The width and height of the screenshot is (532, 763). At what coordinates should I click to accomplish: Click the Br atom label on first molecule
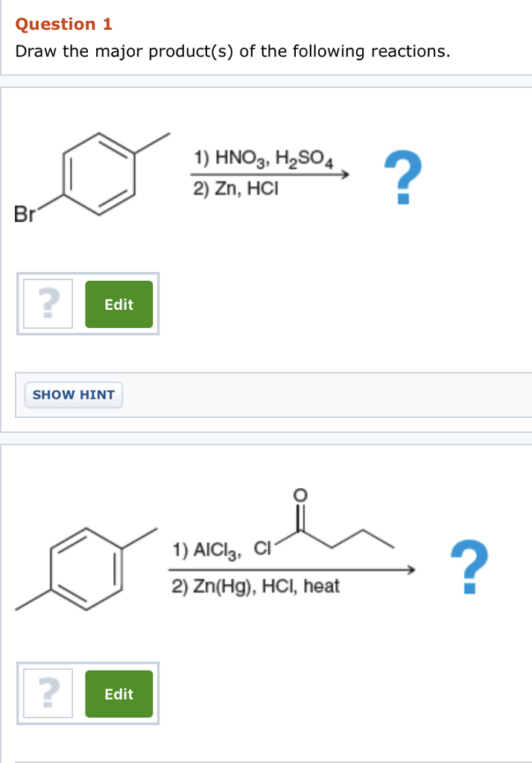pos(25,214)
